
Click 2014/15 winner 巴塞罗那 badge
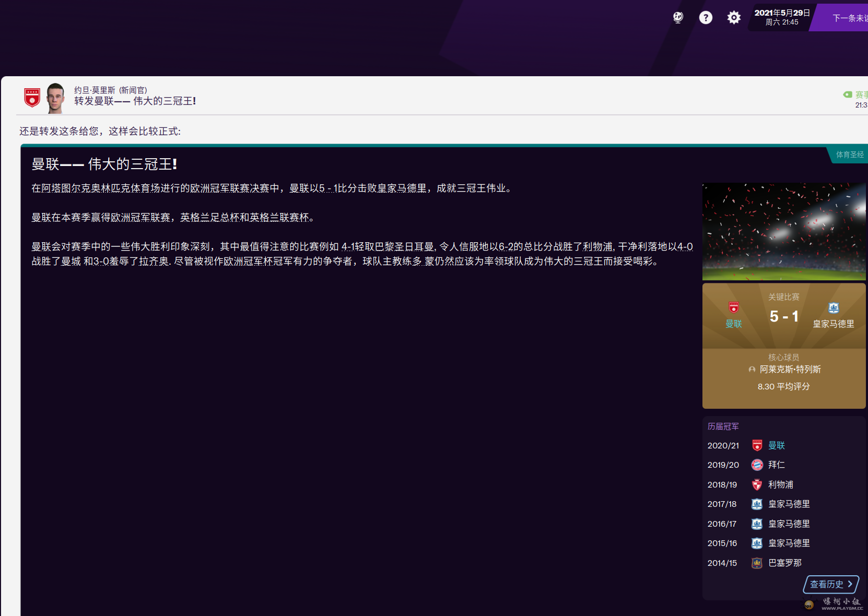coord(757,563)
